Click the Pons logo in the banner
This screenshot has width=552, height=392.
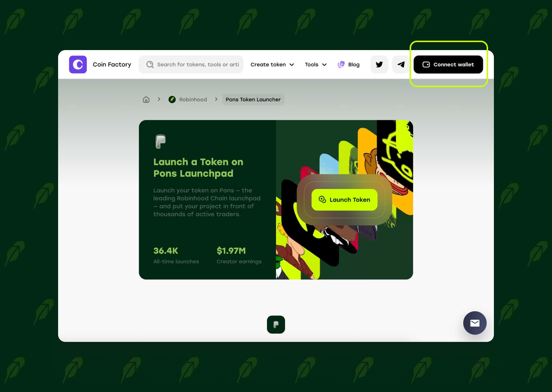(161, 142)
